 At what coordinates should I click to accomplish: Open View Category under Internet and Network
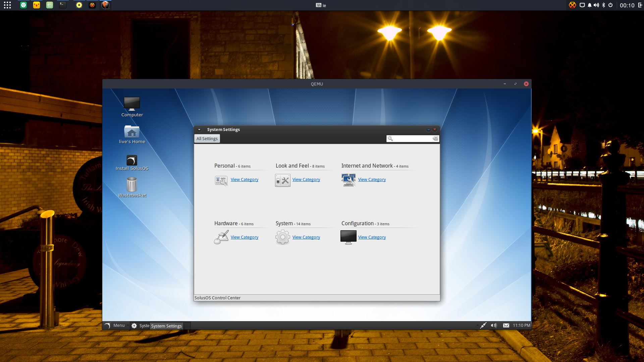pos(372,180)
